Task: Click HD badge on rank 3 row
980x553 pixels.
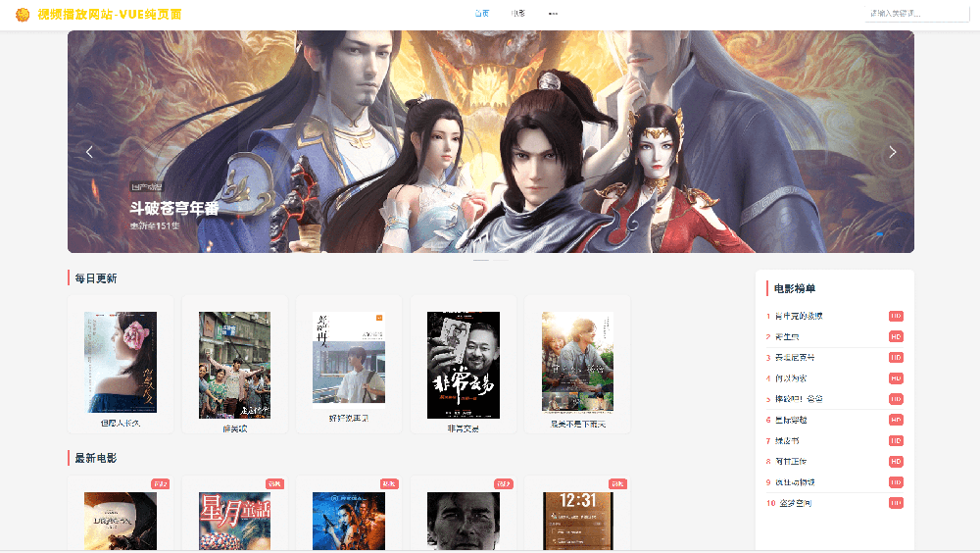Action: (x=897, y=357)
